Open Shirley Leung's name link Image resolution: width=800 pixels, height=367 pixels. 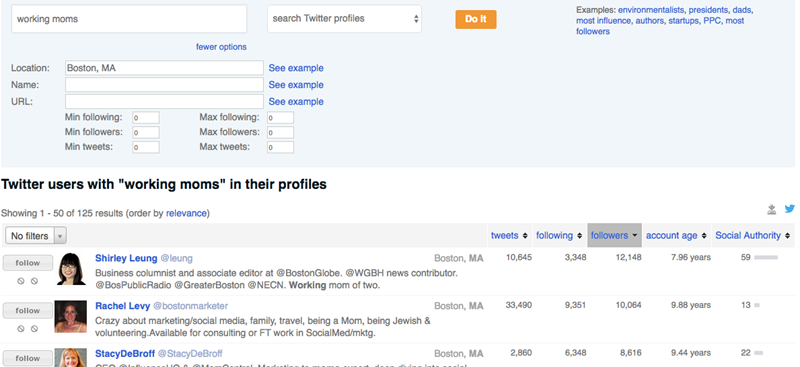[x=126, y=258]
